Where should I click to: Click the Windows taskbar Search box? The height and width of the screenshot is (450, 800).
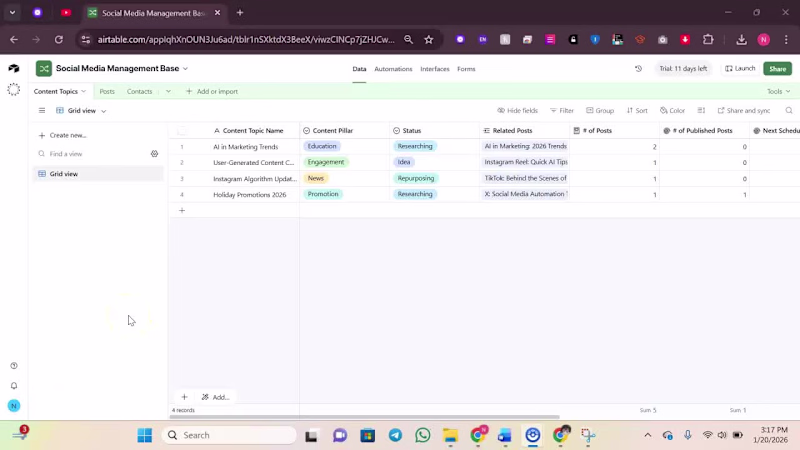tap(229, 435)
